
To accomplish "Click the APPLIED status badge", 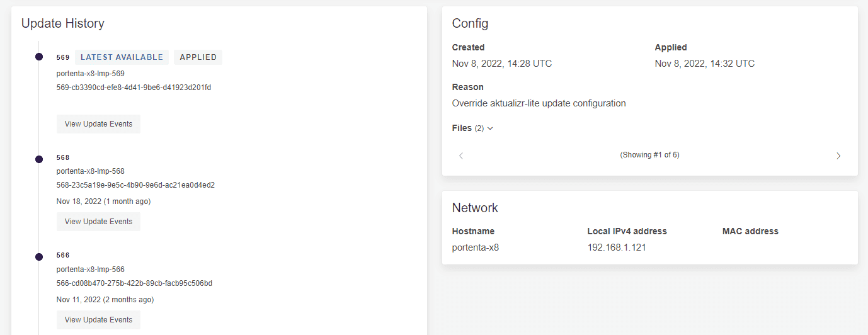I will click(x=198, y=57).
